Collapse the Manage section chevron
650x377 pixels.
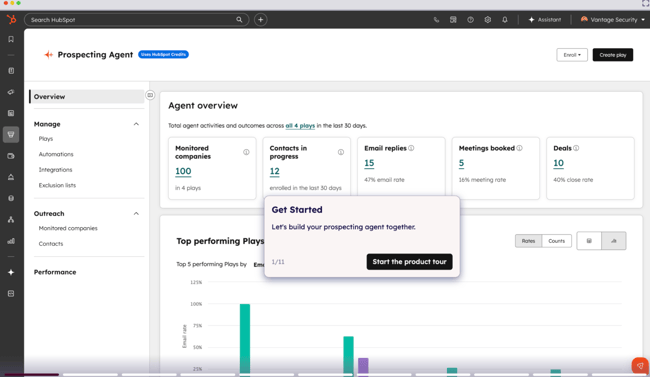pos(136,124)
